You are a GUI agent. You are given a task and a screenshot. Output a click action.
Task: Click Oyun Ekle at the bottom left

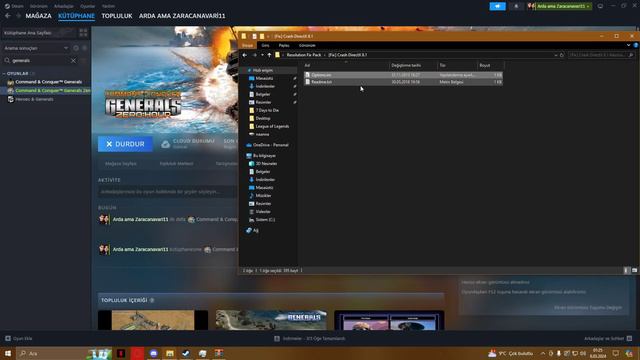(18, 338)
